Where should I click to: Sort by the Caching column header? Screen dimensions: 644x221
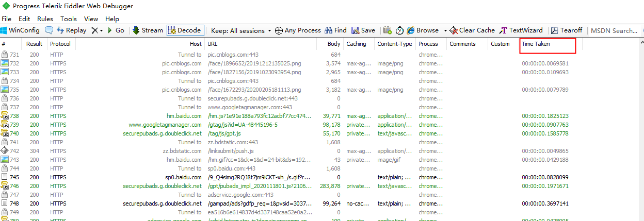pyautogui.click(x=359, y=44)
